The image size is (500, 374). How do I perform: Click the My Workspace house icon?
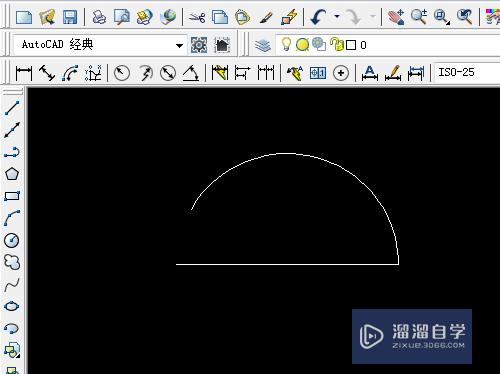tap(222, 45)
